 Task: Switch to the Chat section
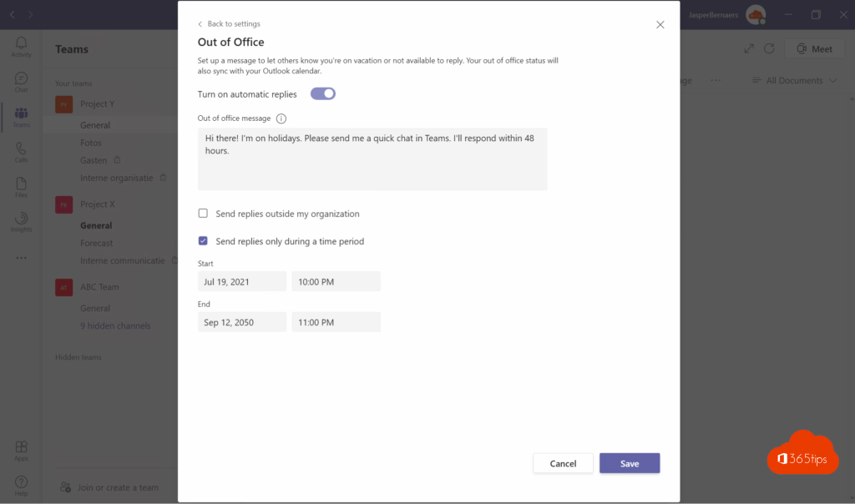[21, 81]
